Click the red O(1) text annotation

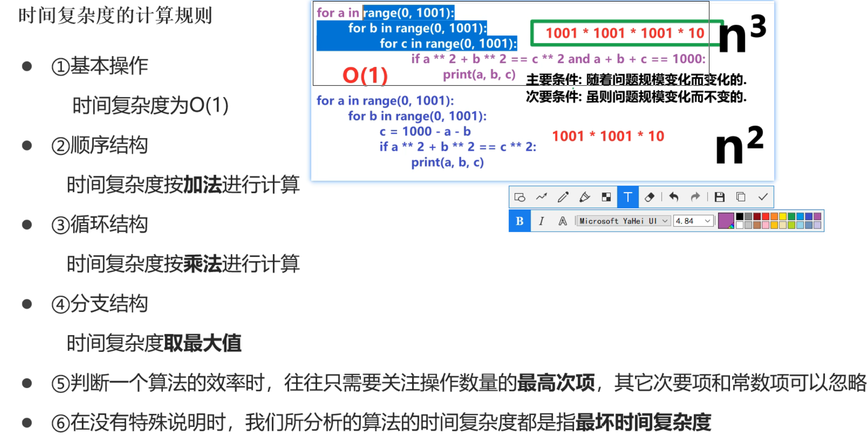pyautogui.click(x=365, y=75)
